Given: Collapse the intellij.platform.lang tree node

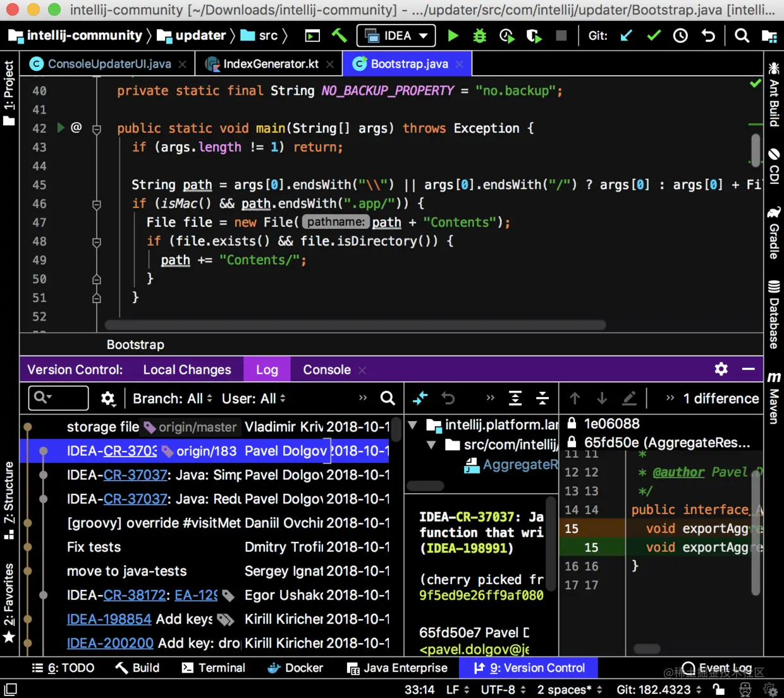Looking at the screenshot, I should 413,425.
